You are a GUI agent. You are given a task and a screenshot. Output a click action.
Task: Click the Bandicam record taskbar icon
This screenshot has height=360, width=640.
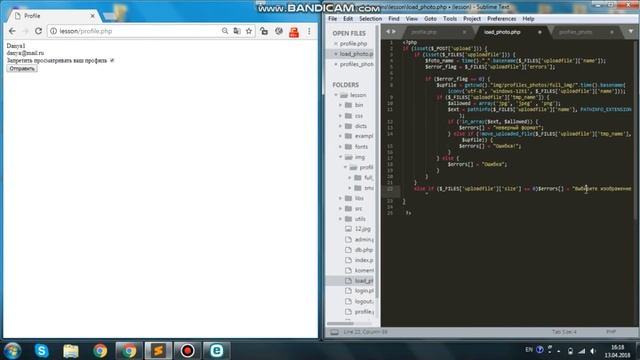pyautogui.click(x=187, y=351)
